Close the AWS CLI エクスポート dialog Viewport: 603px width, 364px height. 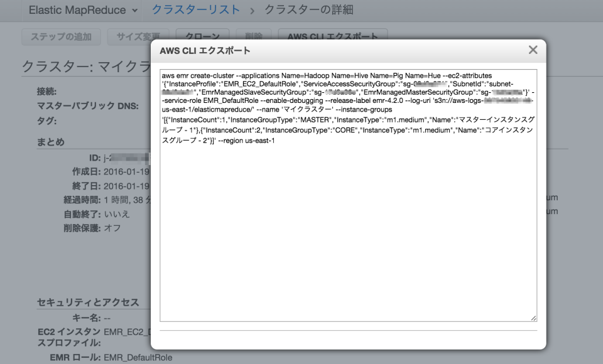click(x=533, y=50)
